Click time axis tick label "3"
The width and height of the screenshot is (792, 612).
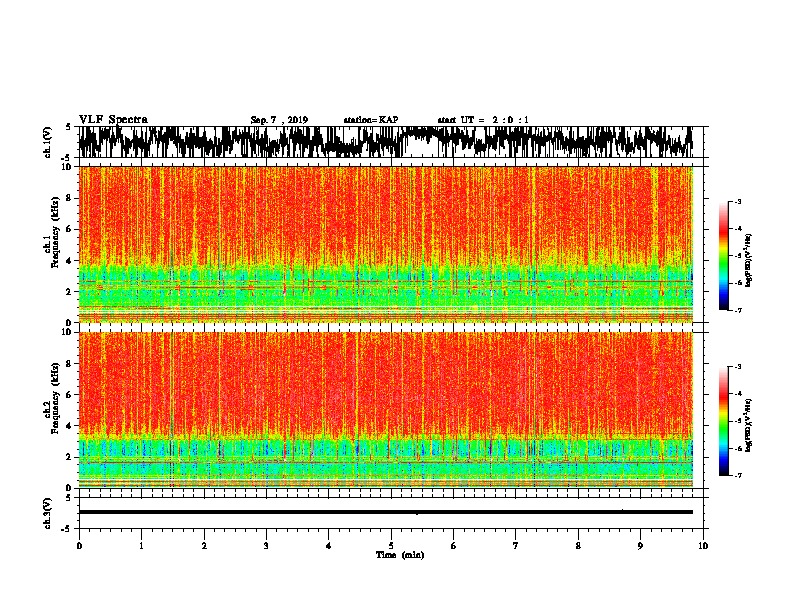[x=266, y=546]
